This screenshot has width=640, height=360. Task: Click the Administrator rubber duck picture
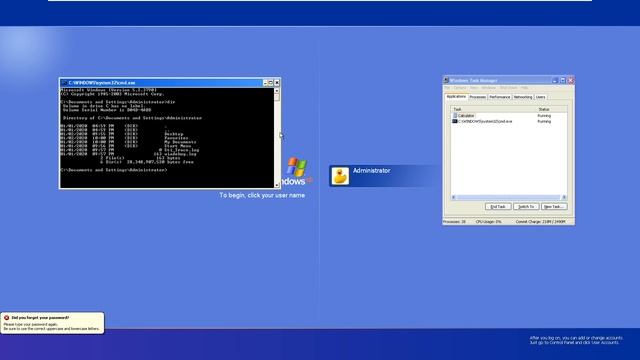point(340,176)
